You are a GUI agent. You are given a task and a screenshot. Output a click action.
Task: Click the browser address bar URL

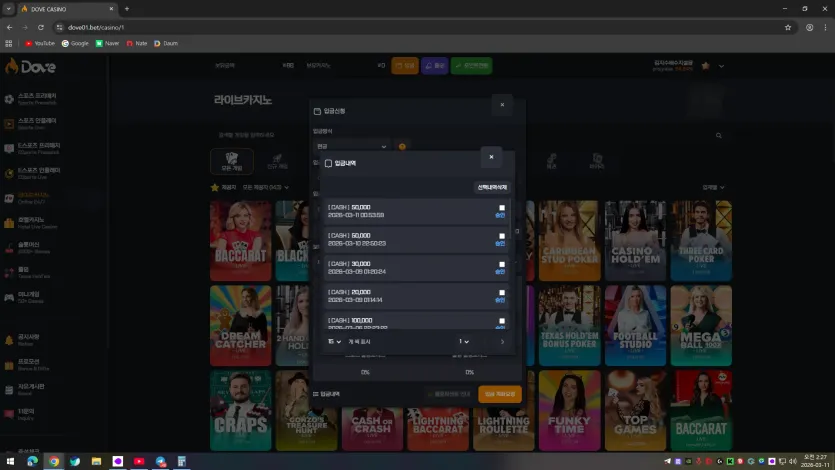point(96,27)
